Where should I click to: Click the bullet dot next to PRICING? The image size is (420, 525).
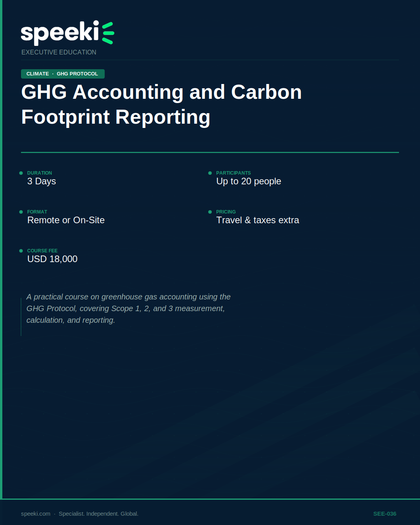pos(210,212)
